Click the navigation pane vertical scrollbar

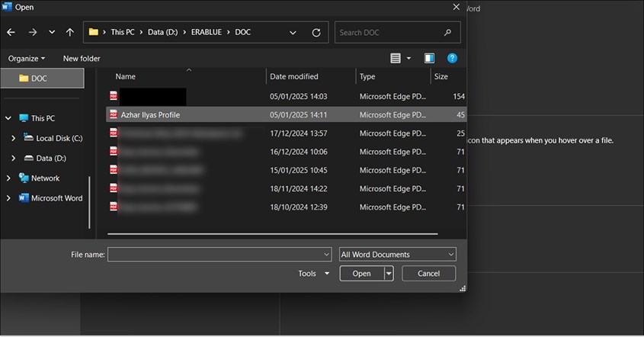pyautogui.click(x=89, y=202)
